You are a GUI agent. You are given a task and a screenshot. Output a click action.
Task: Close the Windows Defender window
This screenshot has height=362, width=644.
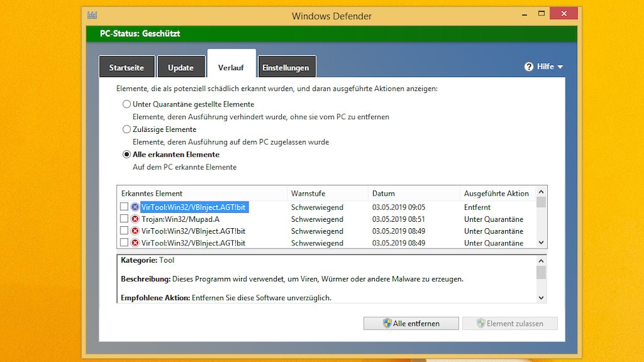pos(564,13)
